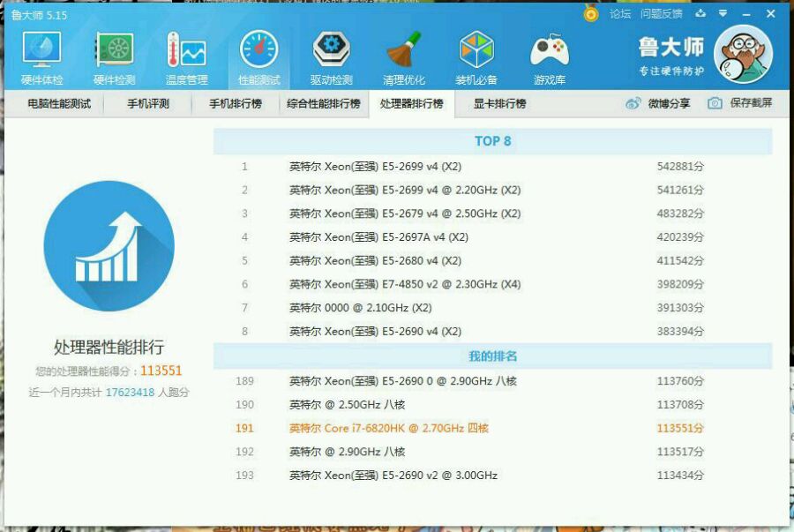Image resolution: width=794 pixels, height=532 pixels.
Task: Click the score 113434分
Action: [680, 476]
